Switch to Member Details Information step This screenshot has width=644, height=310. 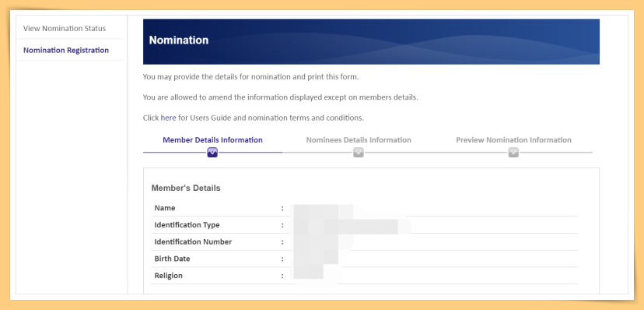[213, 139]
